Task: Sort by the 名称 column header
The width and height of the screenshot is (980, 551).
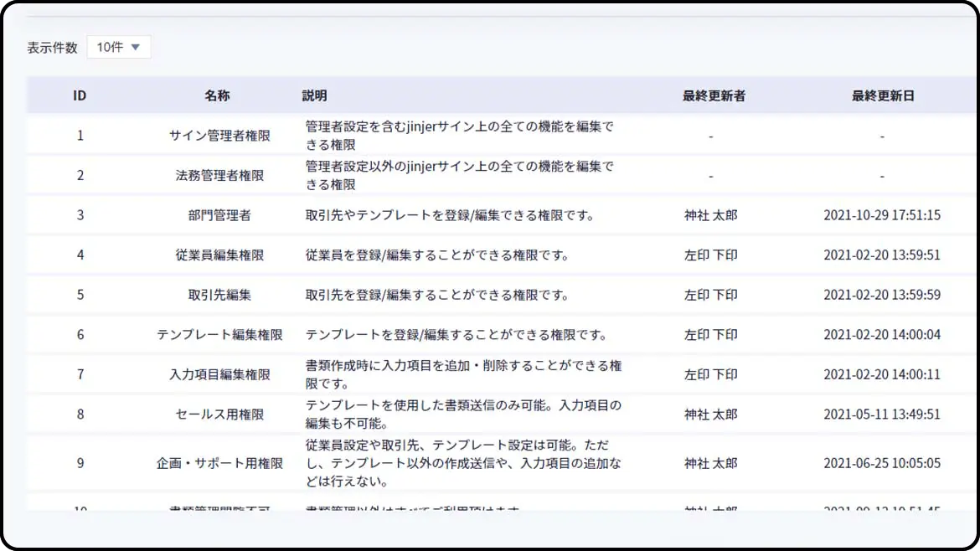Action: point(217,95)
